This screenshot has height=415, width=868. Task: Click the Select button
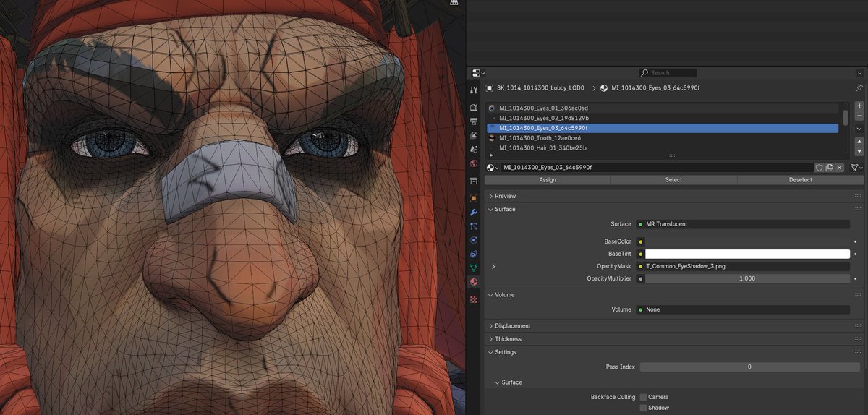(x=673, y=180)
